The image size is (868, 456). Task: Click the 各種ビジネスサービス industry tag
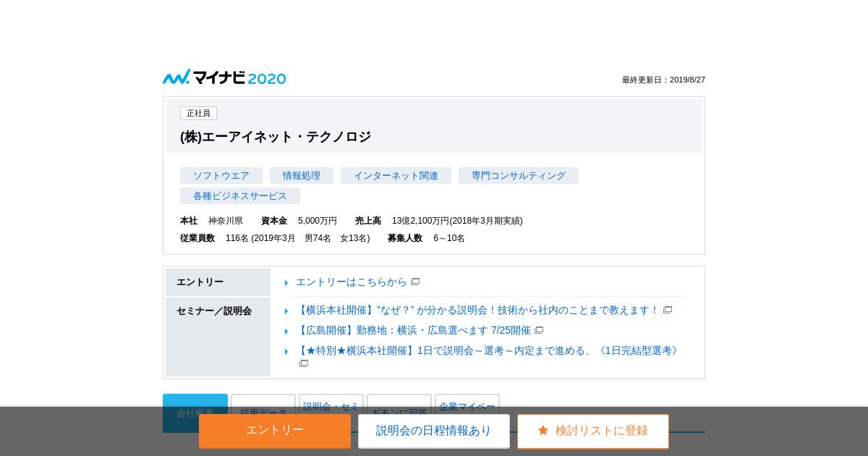[240, 195]
